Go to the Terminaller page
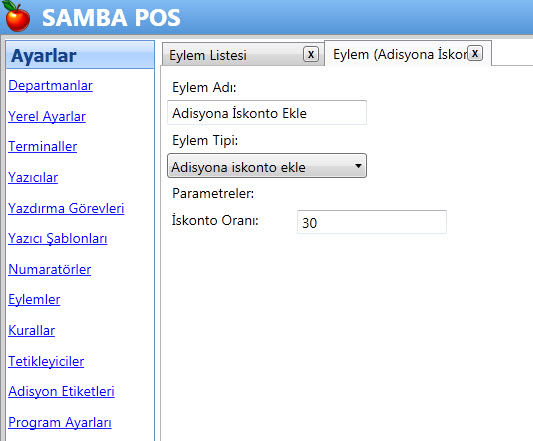This screenshot has height=441, width=533. click(42, 147)
